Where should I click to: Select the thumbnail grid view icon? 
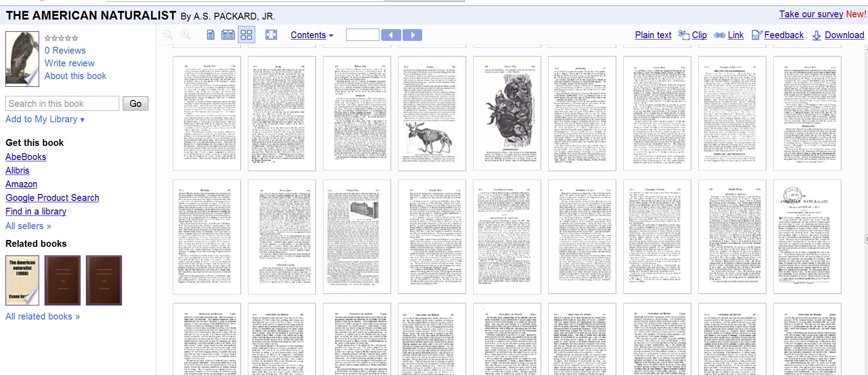[x=247, y=35]
